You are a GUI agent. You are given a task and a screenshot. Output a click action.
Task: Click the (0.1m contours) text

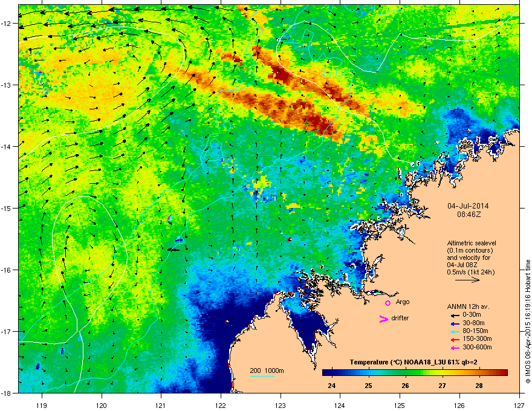coord(470,251)
